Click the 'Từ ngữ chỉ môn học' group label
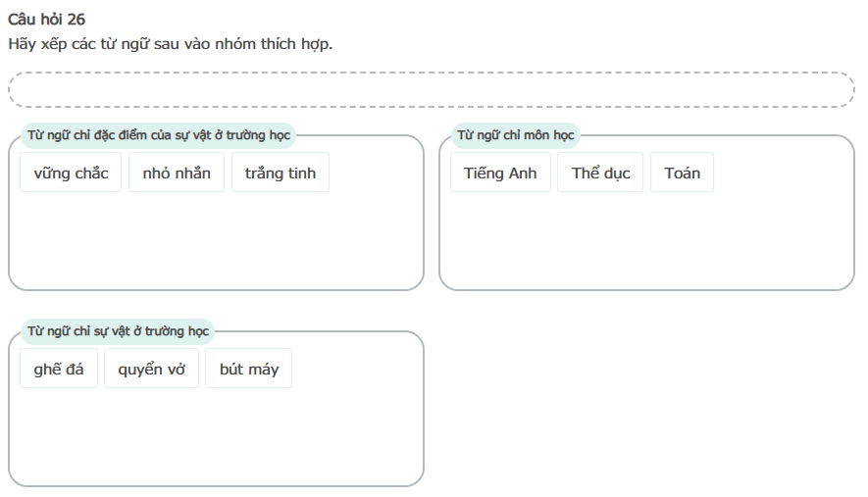 pos(516,135)
